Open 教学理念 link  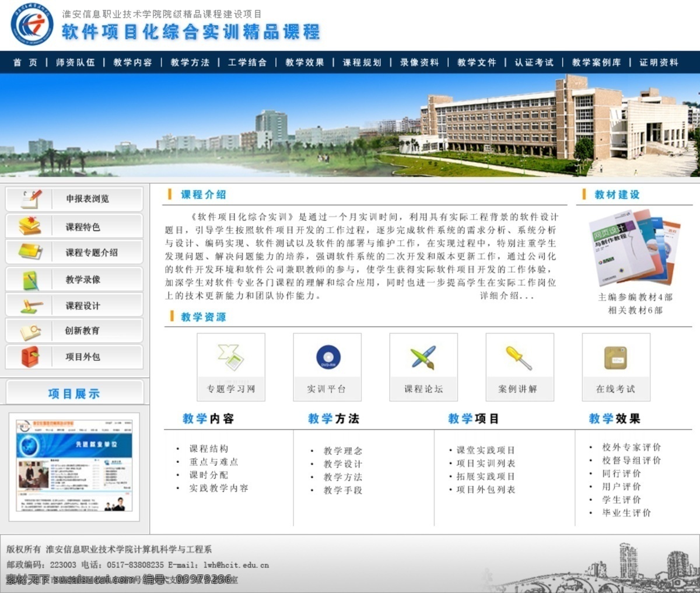343,451
